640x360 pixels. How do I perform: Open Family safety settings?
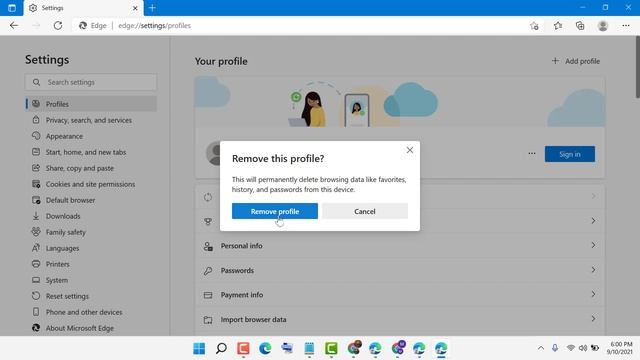tap(66, 232)
